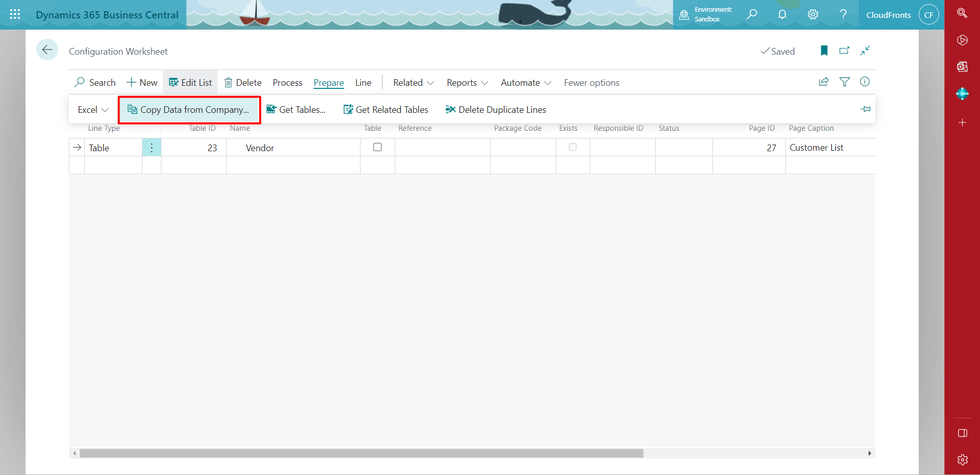980x475 pixels.
Task: Share the worksheet via share icon
Action: 824,82
